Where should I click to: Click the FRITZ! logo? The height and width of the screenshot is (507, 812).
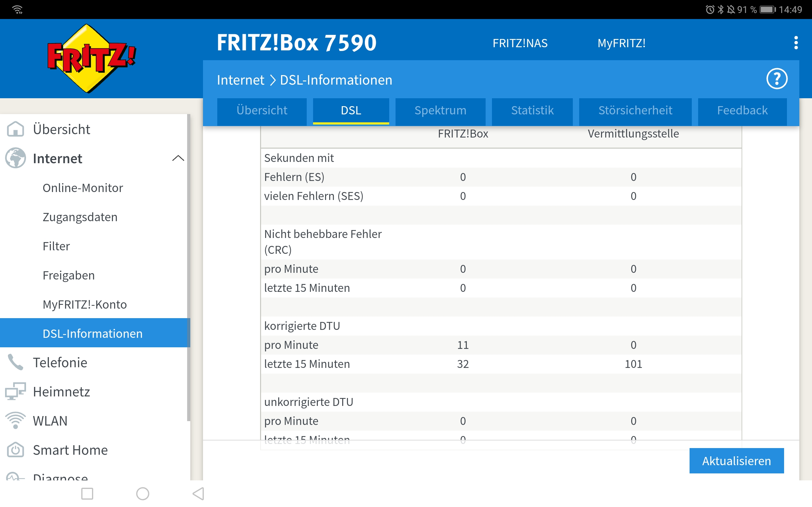[x=91, y=59]
